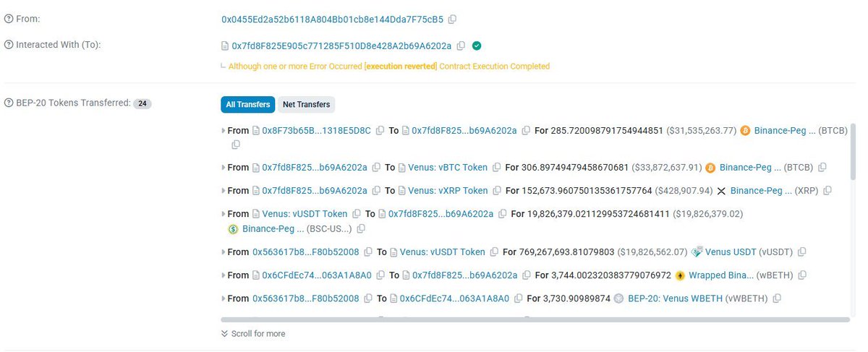Copy the From address 0x0455Ed2a52b6...F75cB5

452,20
